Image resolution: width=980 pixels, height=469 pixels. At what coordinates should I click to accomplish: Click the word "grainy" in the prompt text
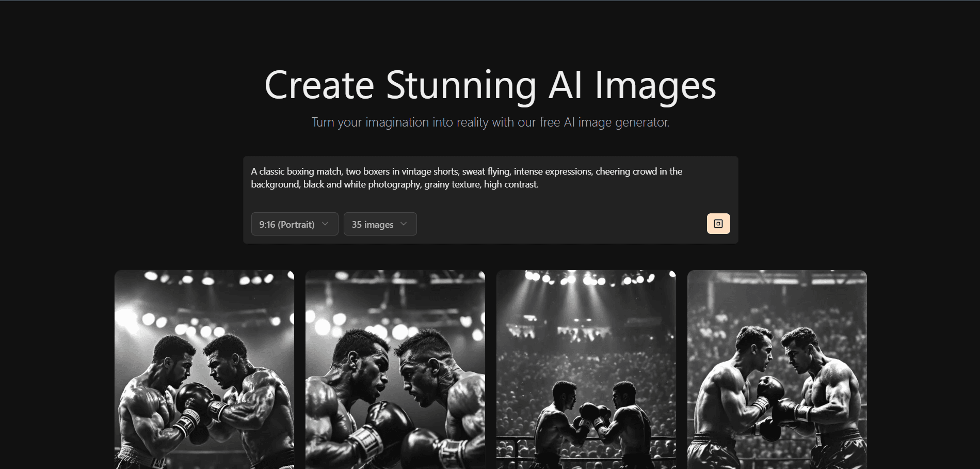click(437, 184)
